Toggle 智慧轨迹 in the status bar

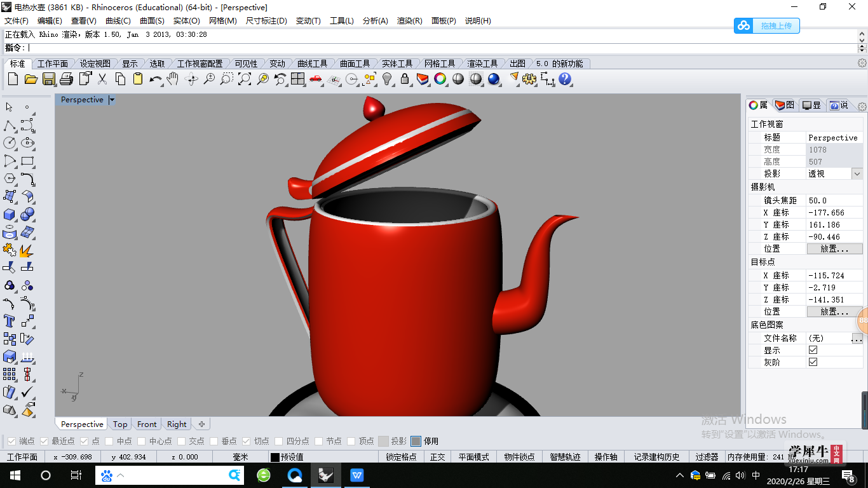(565, 457)
